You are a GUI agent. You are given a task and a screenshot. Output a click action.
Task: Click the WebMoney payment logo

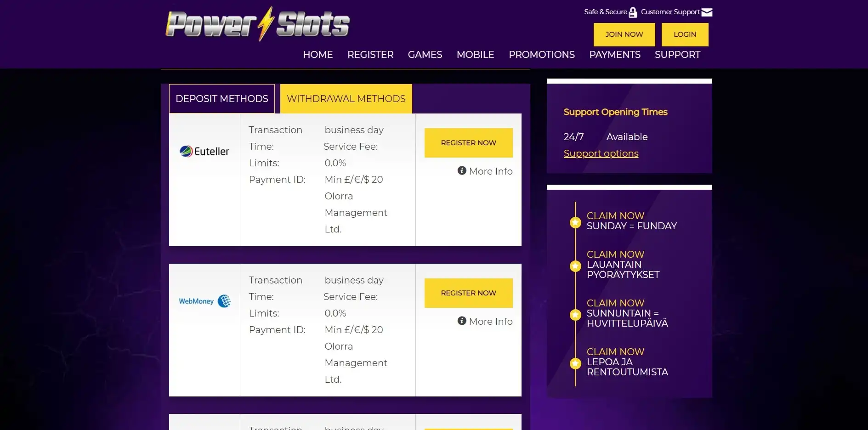click(x=204, y=301)
